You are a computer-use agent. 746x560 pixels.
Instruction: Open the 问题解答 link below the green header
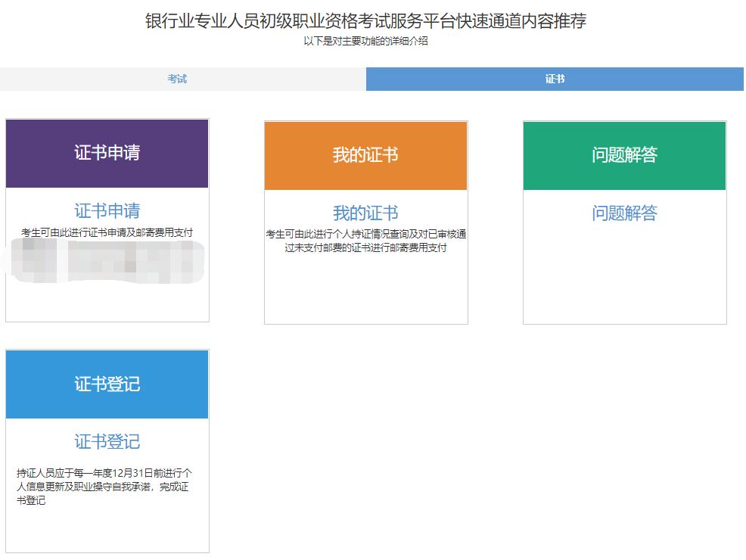tap(624, 212)
